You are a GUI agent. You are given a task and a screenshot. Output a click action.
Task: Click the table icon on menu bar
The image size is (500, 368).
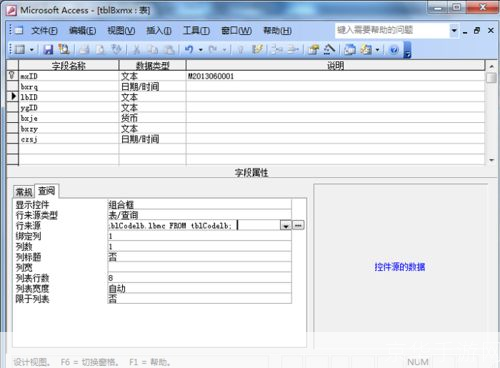point(19,31)
